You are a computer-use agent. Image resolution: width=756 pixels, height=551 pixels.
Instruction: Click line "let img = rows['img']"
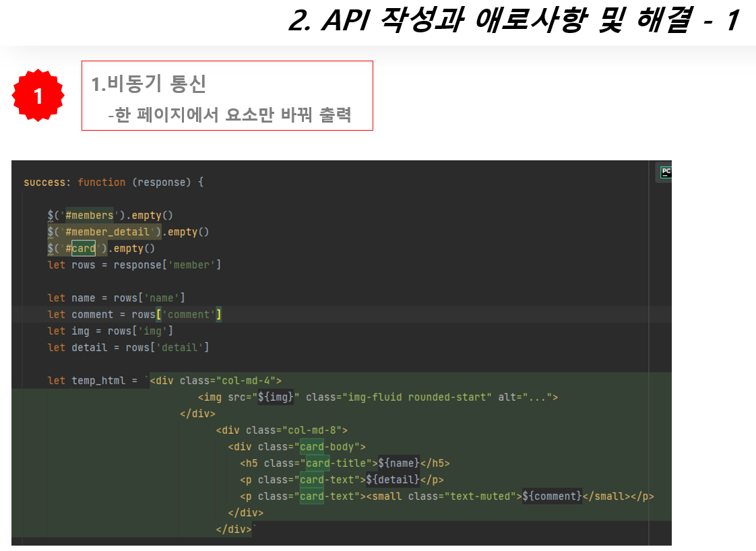(x=111, y=331)
